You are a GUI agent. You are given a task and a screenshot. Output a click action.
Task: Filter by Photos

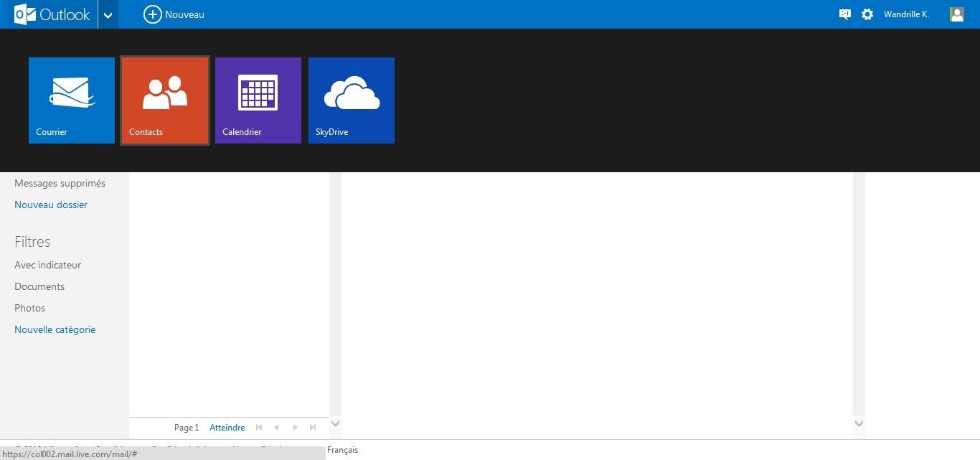point(29,308)
